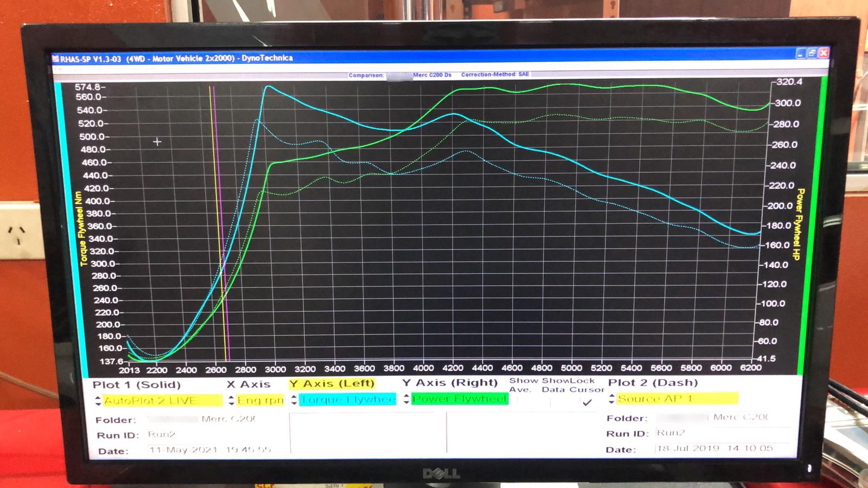Minimize the RHAS-SP window
Screen dimensions: 868x488
[801, 53]
